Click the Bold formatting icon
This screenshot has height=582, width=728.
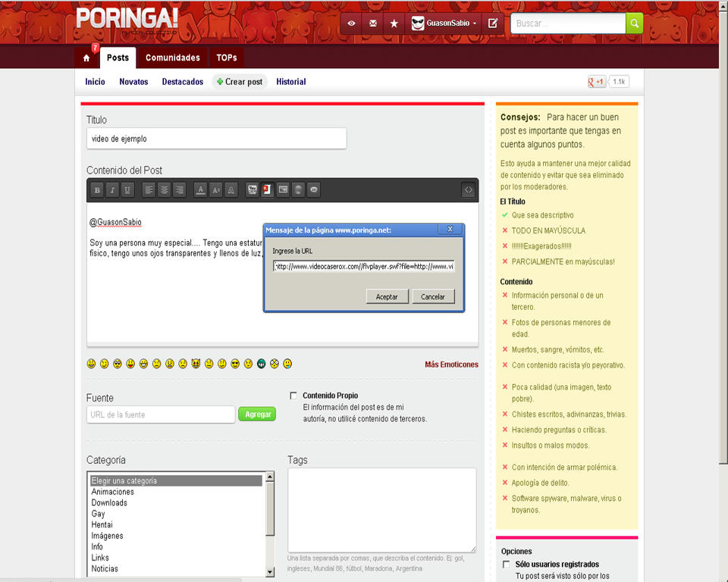click(97, 190)
